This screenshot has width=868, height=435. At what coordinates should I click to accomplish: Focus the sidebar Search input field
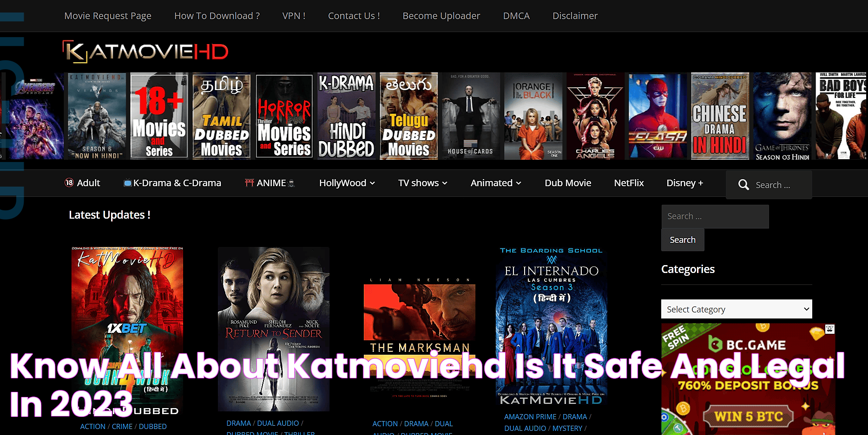point(715,216)
